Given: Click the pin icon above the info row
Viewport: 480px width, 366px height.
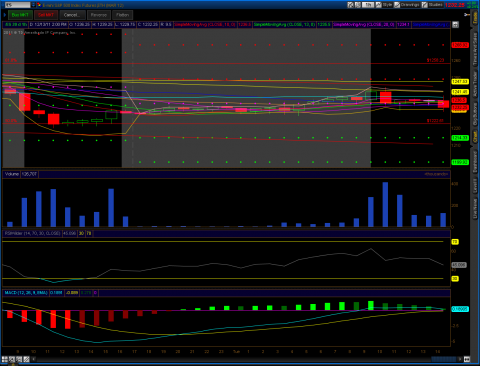Looking at the screenshot, I should (x=467, y=15).
